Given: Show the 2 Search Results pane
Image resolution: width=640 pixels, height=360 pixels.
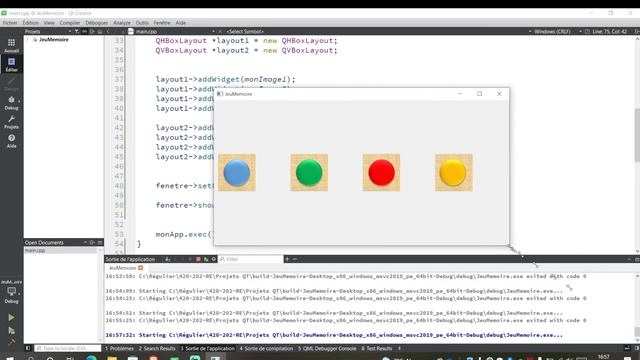Looking at the screenshot, I should coord(157,348).
